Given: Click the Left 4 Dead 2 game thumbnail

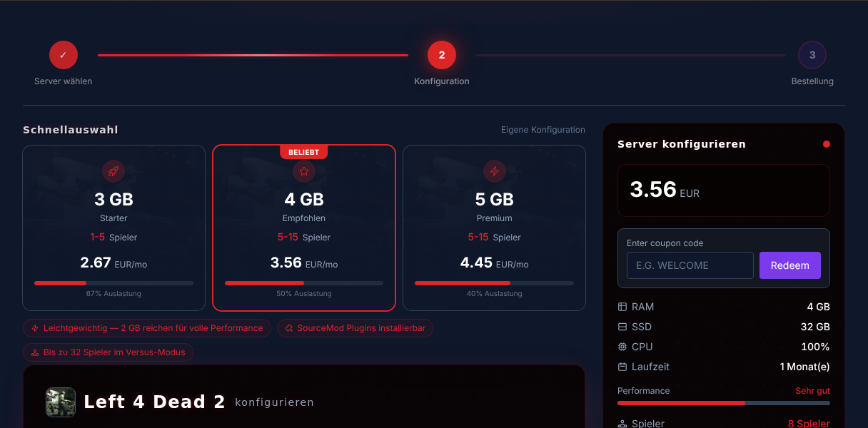Looking at the screenshot, I should pos(61,402).
